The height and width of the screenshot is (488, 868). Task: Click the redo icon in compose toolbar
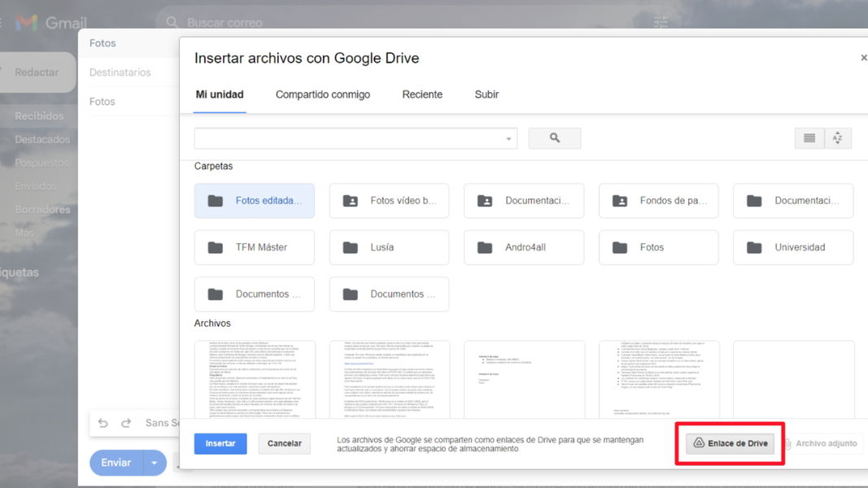126,423
